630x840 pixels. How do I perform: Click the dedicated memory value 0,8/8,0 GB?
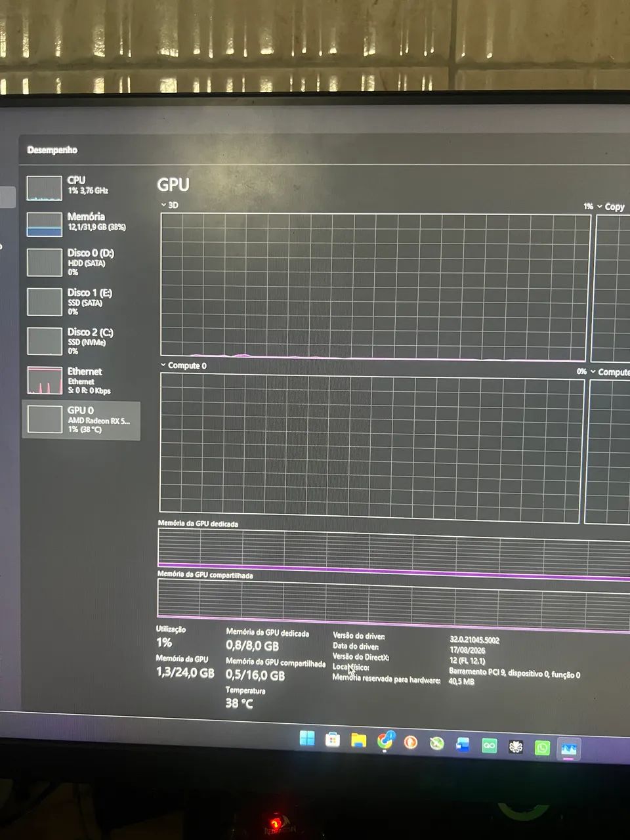coord(253,646)
